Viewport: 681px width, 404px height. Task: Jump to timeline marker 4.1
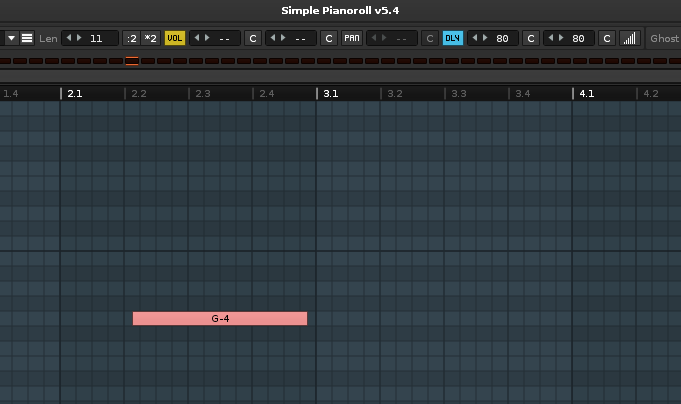tap(585, 93)
